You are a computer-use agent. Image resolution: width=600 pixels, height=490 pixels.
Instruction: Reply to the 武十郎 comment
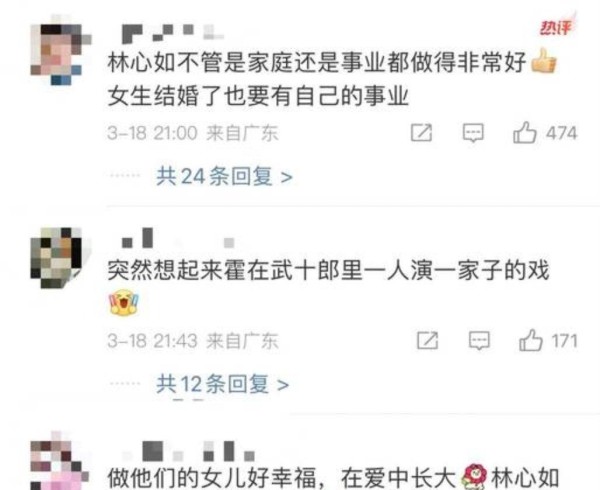pyautogui.click(x=479, y=340)
